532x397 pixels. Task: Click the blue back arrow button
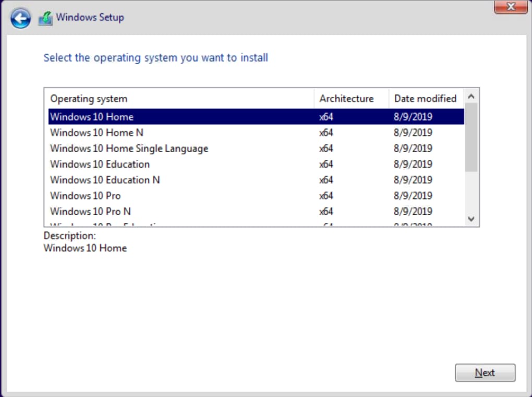tap(20, 19)
